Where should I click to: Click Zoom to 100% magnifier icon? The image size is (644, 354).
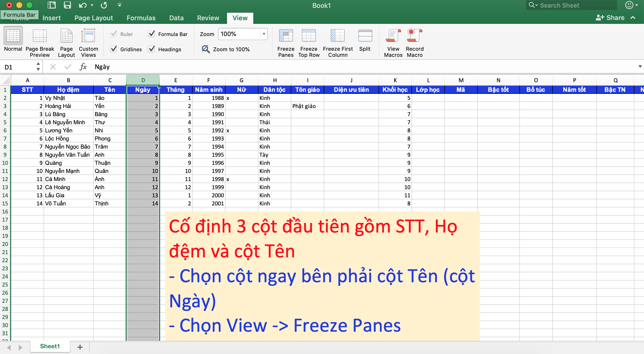205,49
